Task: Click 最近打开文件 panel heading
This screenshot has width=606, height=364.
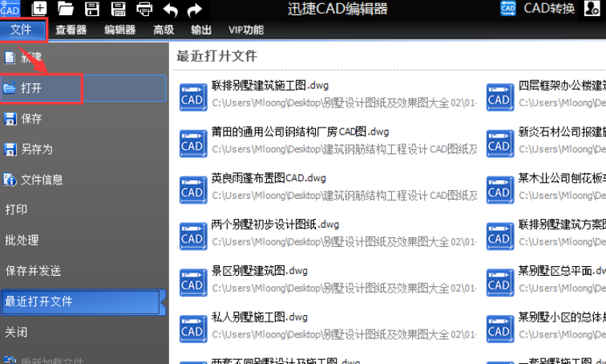Action: pos(216,56)
